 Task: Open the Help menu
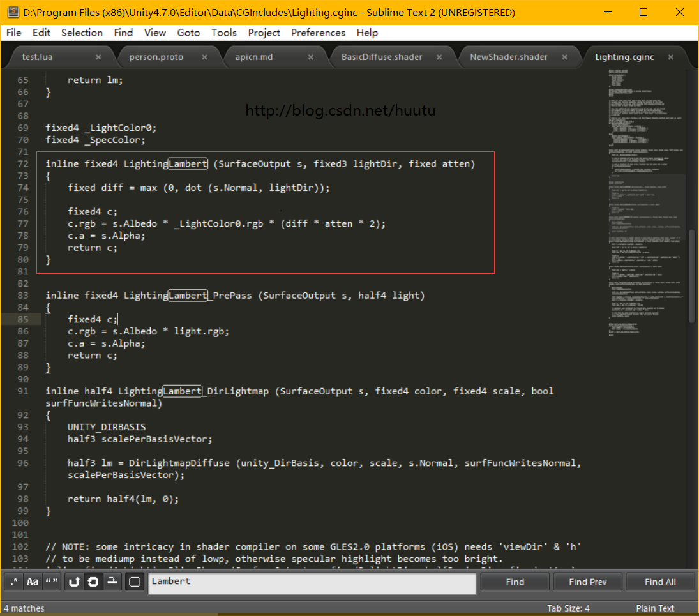[x=367, y=33]
